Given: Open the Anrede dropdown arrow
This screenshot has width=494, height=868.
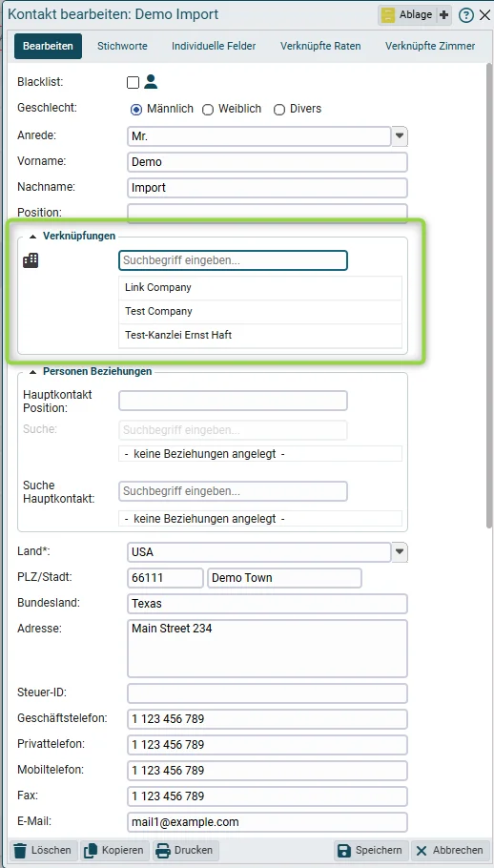Looking at the screenshot, I should coord(400,136).
